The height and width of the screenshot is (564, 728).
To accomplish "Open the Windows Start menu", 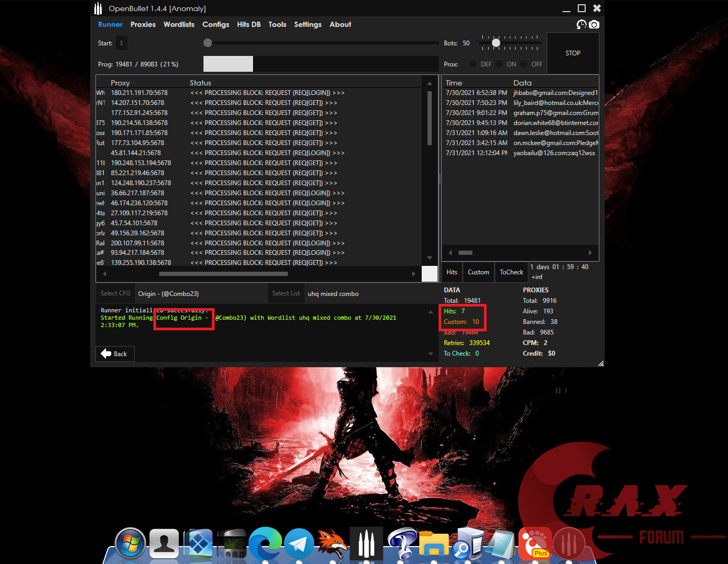I will pos(130,543).
